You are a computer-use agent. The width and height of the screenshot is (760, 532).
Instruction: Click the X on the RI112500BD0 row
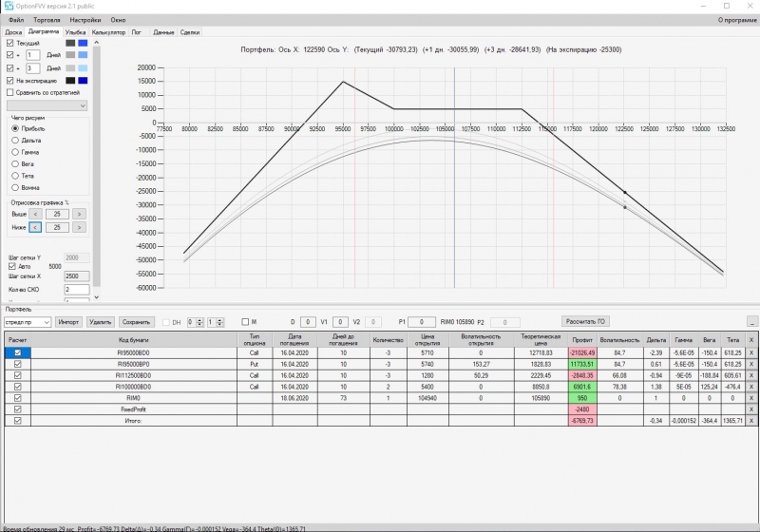[x=751, y=375]
